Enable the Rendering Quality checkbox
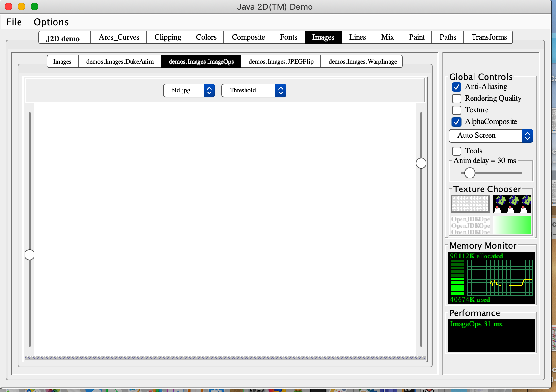This screenshot has height=392, width=556. click(x=457, y=99)
